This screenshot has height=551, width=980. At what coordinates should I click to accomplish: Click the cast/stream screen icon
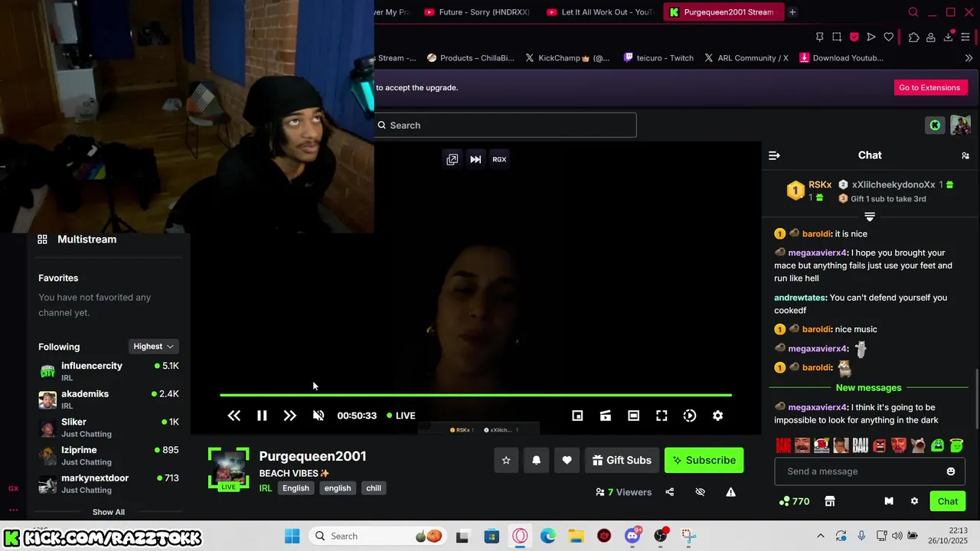pos(605,416)
